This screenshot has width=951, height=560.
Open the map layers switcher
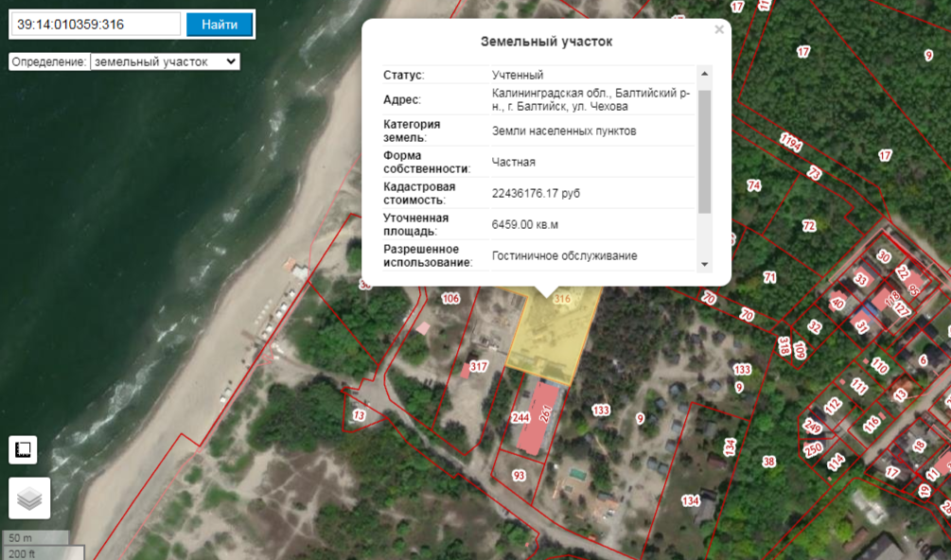[x=29, y=499]
